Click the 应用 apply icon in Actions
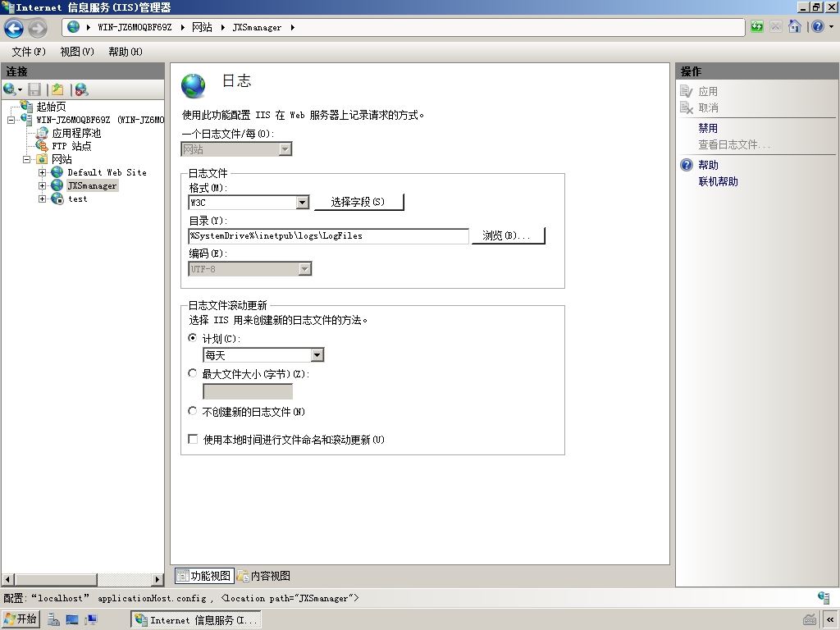The height and width of the screenshot is (630, 840). tap(687, 91)
